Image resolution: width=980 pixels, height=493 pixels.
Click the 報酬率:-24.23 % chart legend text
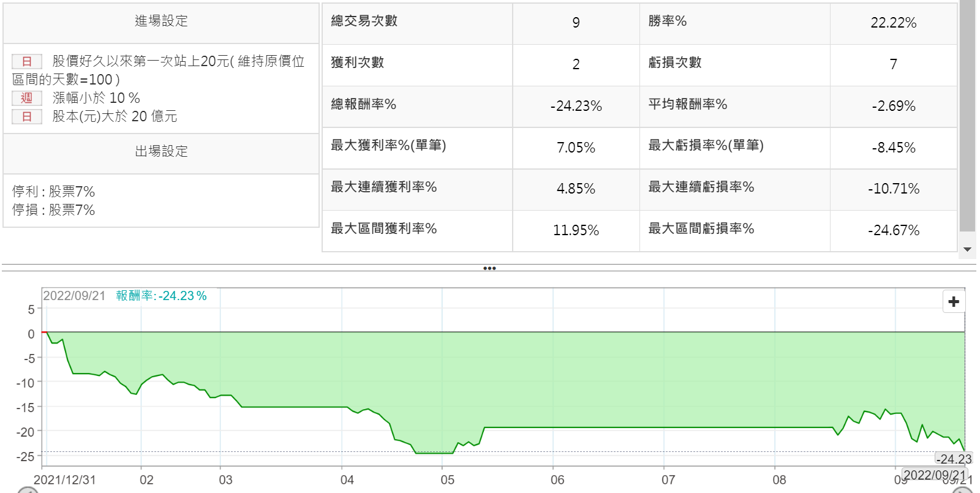coord(161,296)
